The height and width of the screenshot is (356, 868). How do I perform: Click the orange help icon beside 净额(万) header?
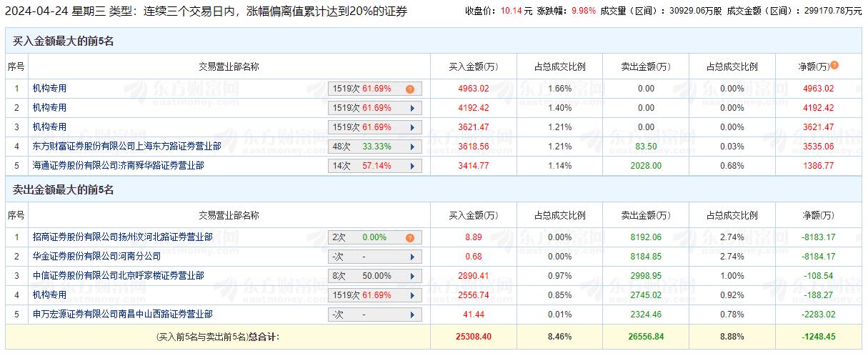click(x=834, y=66)
